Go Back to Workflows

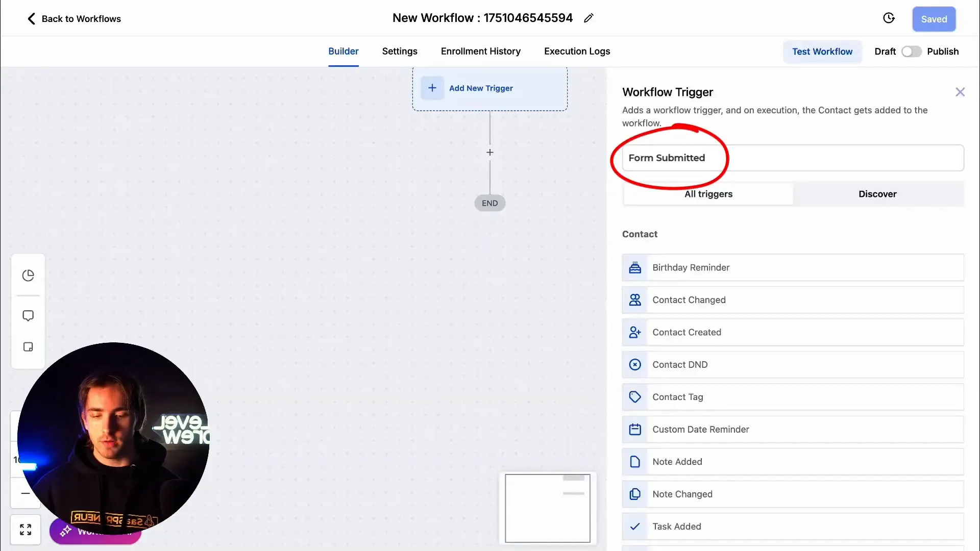pyautogui.click(x=73, y=18)
